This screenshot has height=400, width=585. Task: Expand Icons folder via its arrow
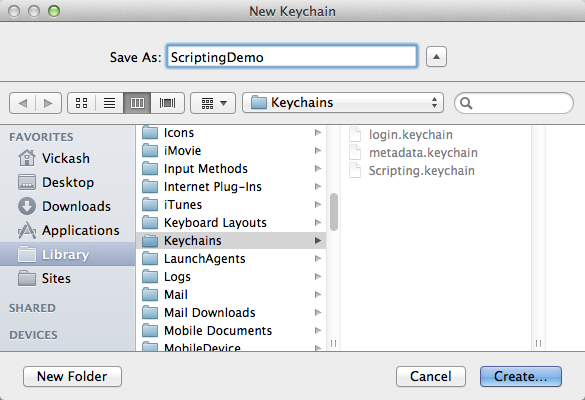(x=318, y=133)
